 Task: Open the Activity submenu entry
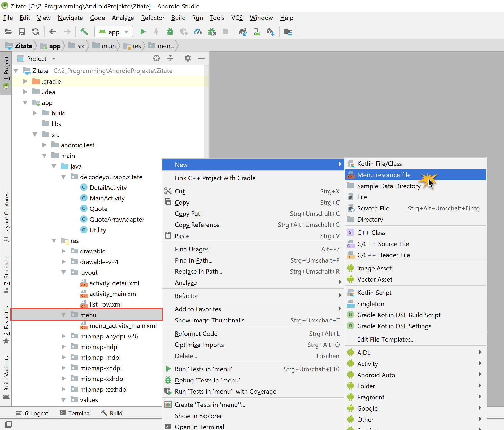[x=415, y=364]
